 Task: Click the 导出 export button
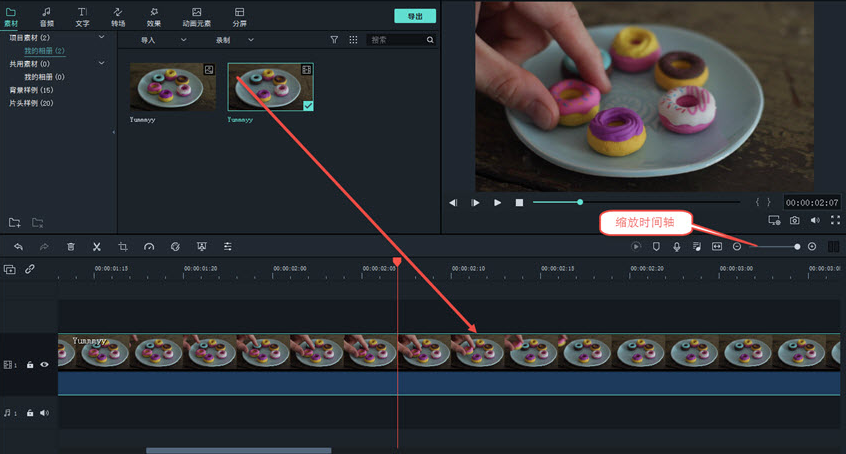pos(415,16)
